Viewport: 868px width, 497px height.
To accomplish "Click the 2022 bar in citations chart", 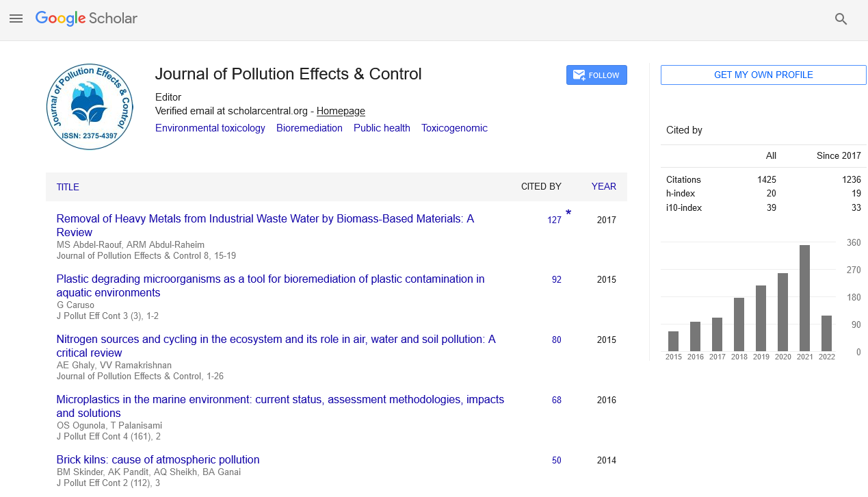I will tap(826, 333).
